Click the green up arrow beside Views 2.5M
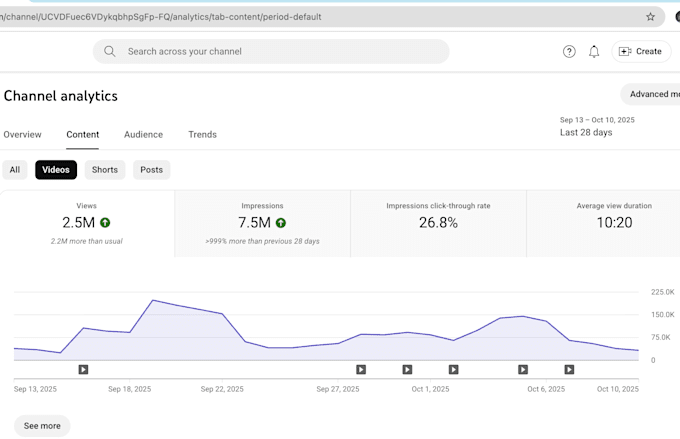680x439 pixels. point(105,223)
